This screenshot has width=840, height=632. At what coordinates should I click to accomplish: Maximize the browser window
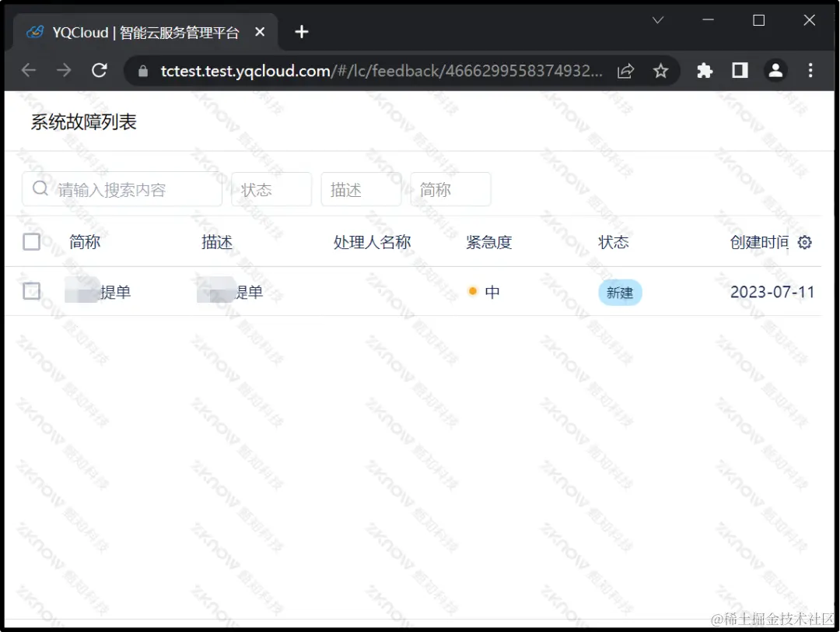point(758,20)
